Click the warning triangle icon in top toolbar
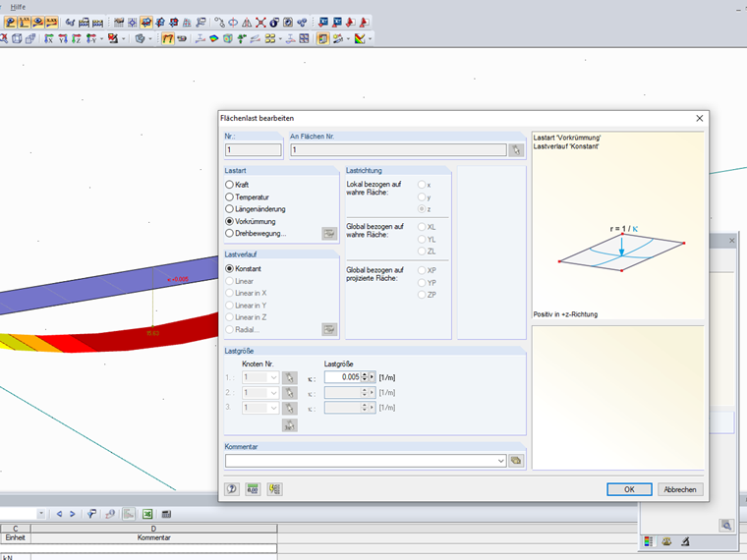747x560 pixels. (247, 22)
